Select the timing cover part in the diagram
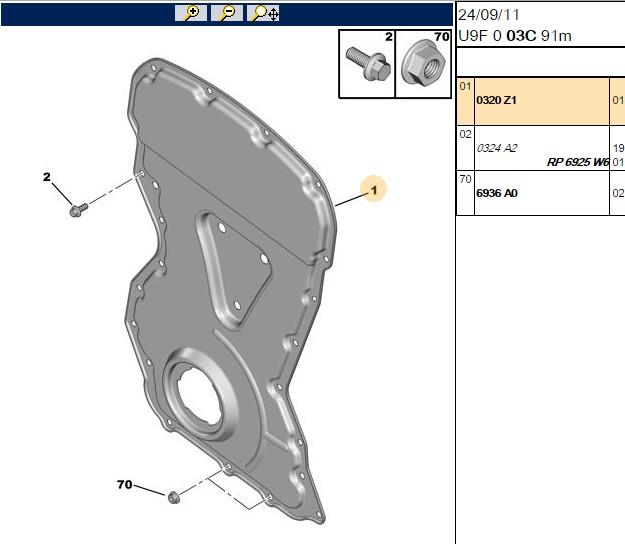Screen dimensions: 625x544 (230, 291)
